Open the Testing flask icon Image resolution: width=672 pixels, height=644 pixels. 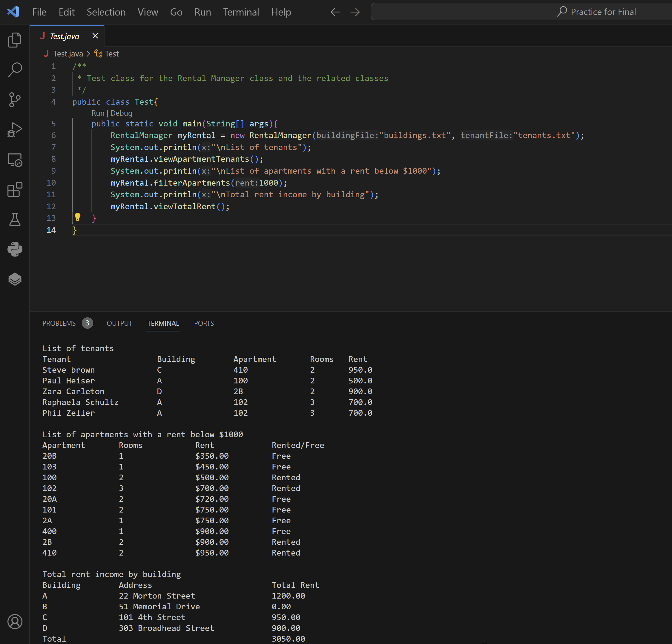[15, 220]
